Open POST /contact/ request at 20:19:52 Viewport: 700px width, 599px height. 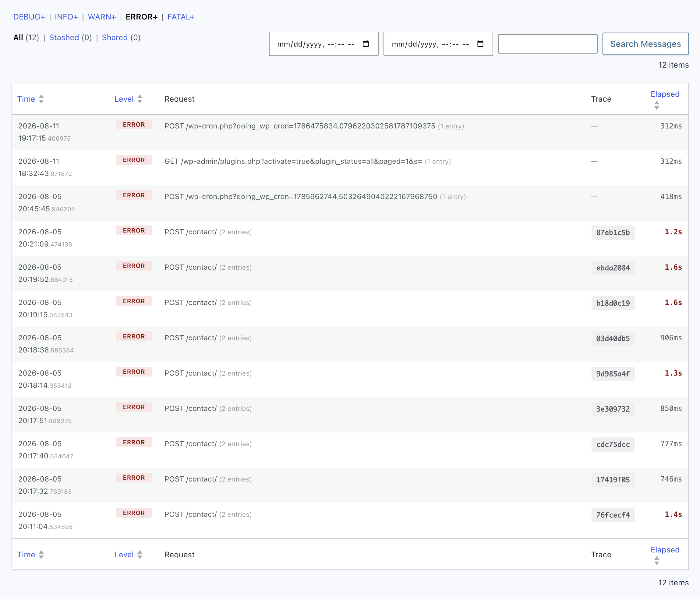[x=191, y=267]
